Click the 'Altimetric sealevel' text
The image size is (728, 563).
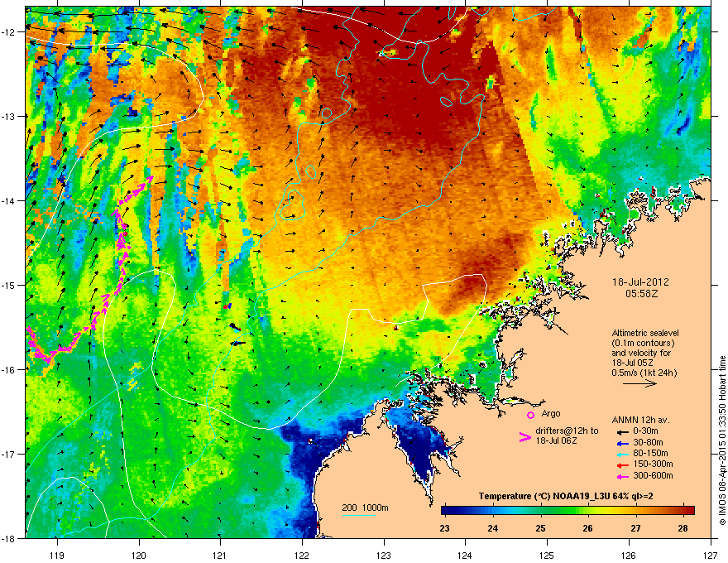click(x=645, y=333)
